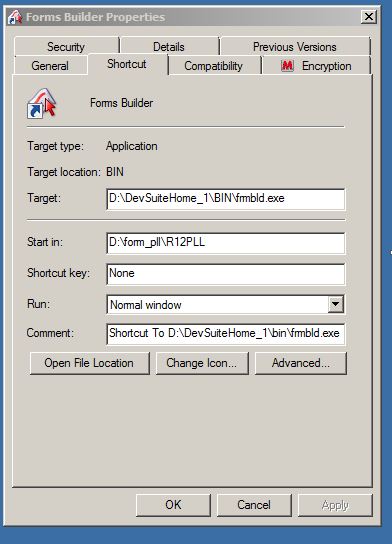
Task: Click the Forms Builder shortcut icon
Action: point(42,103)
